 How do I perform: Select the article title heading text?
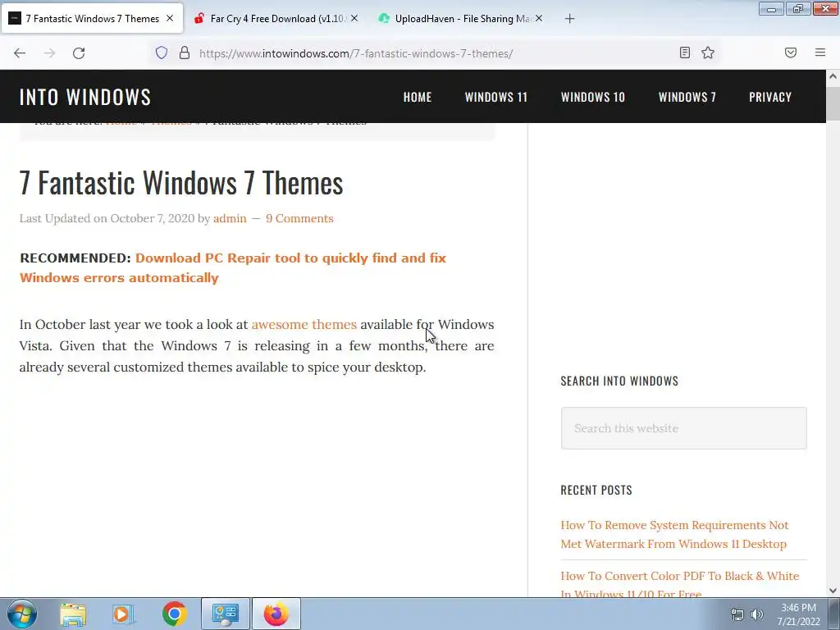coord(181,183)
